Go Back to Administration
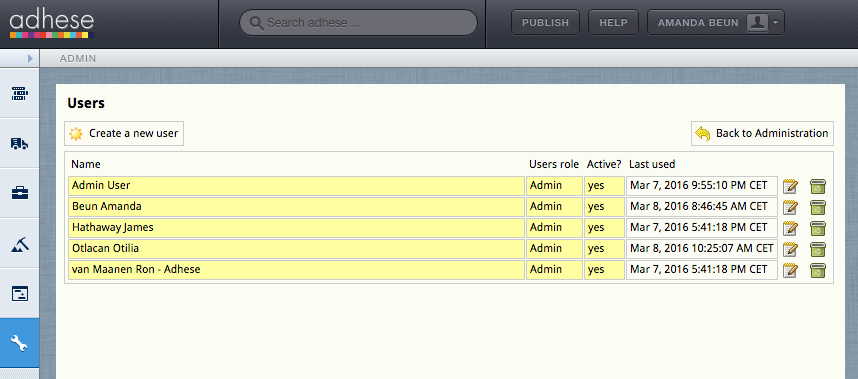The height and width of the screenshot is (379, 858). click(x=762, y=133)
